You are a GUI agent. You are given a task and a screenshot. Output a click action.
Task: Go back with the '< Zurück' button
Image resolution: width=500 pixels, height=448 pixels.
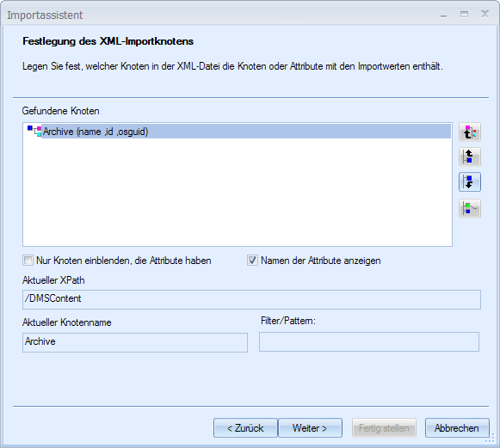pos(245,428)
